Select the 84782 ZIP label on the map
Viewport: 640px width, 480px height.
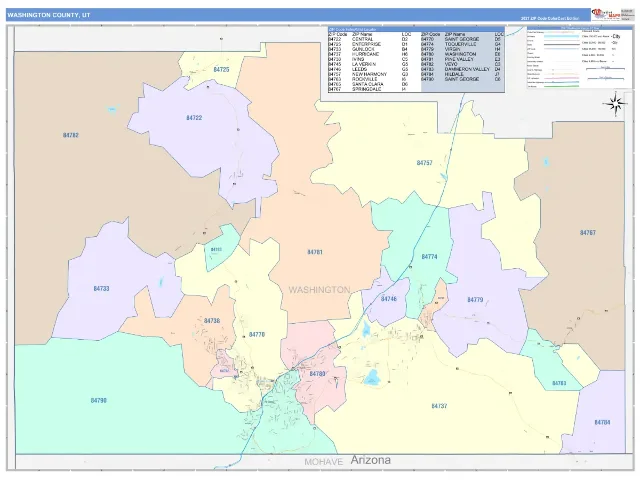tap(71, 135)
